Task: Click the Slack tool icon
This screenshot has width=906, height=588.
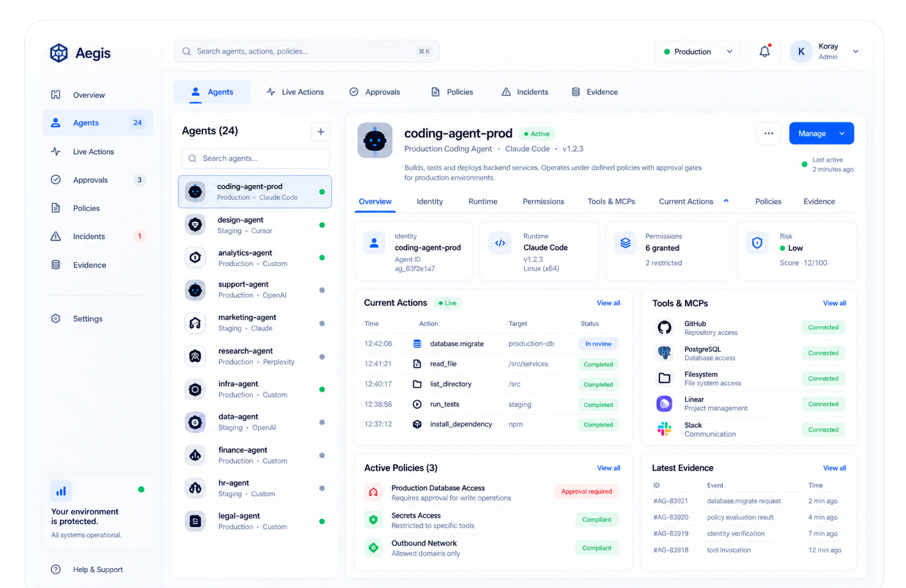Action: click(x=664, y=429)
